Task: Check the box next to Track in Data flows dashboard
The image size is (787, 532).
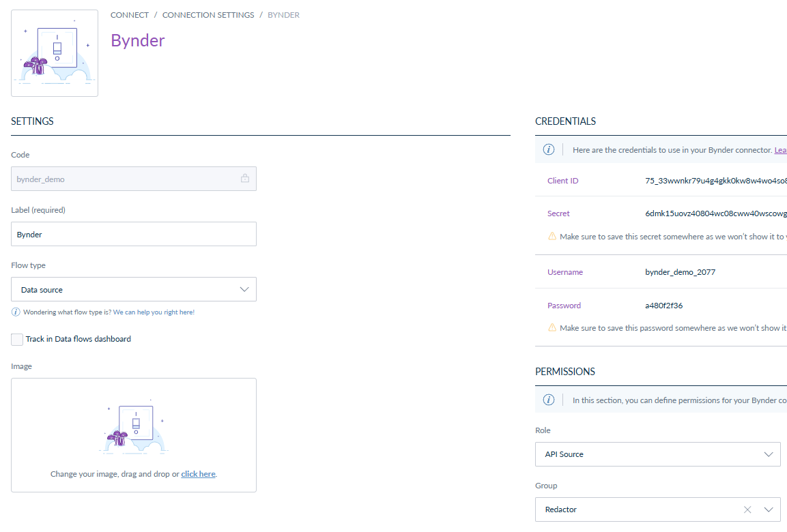Action: (16, 339)
